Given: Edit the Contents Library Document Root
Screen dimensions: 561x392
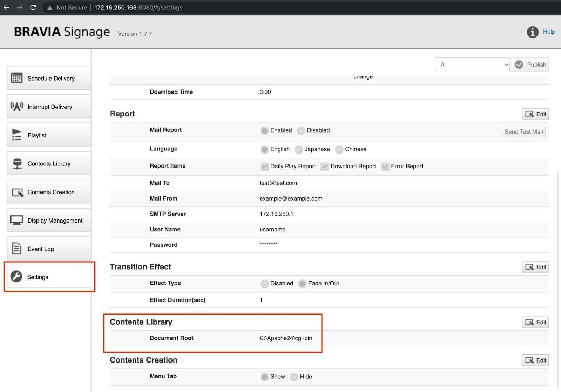Looking at the screenshot, I should pos(535,322).
